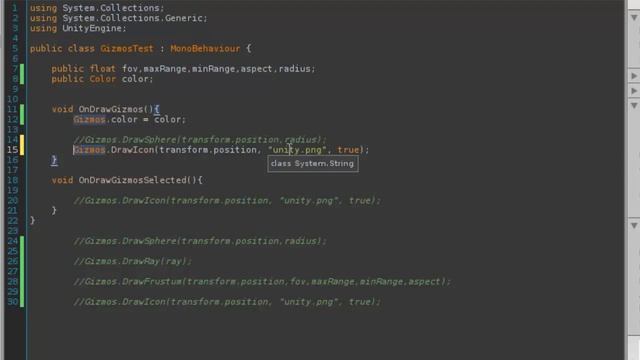The width and height of the screenshot is (640, 360).
Task: Click 'System.Collections.Generic' on line 2
Action: (x=132, y=18)
